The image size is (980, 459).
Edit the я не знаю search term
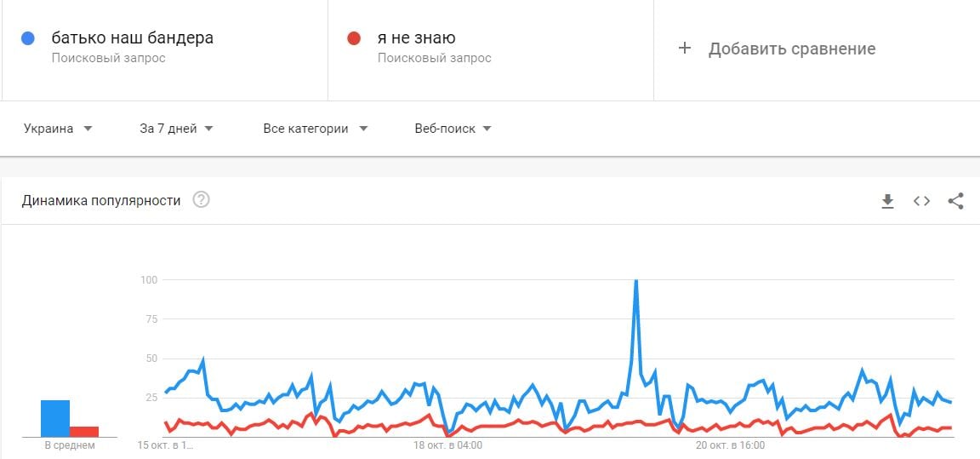click(416, 38)
